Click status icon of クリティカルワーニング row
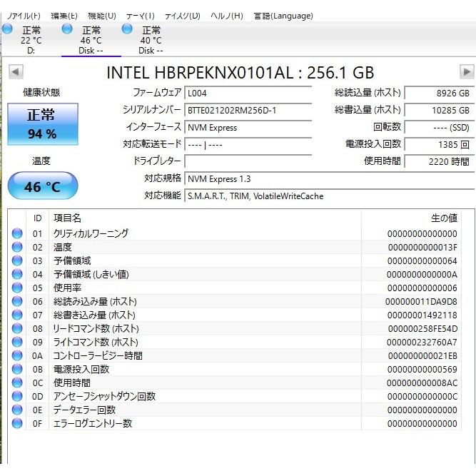This screenshot has height=476, width=476. point(17,233)
